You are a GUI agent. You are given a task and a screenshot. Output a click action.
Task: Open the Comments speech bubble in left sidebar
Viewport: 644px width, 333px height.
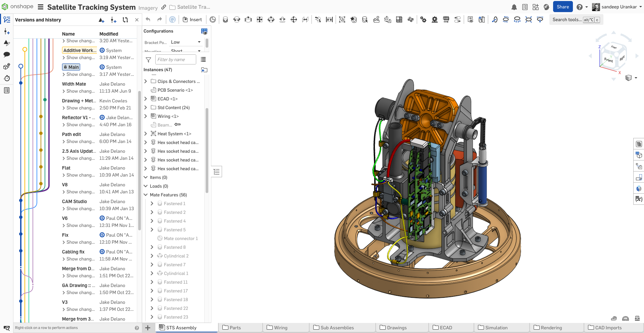(7, 54)
